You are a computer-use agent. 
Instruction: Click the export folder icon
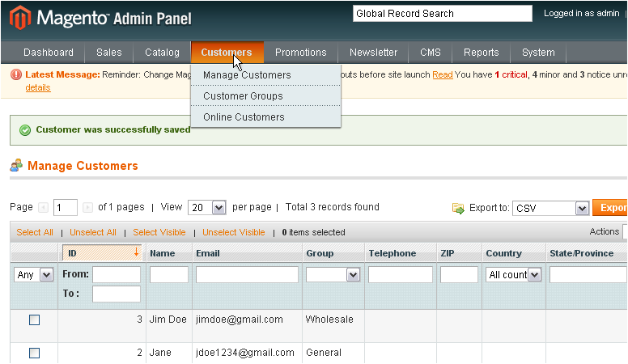click(458, 208)
